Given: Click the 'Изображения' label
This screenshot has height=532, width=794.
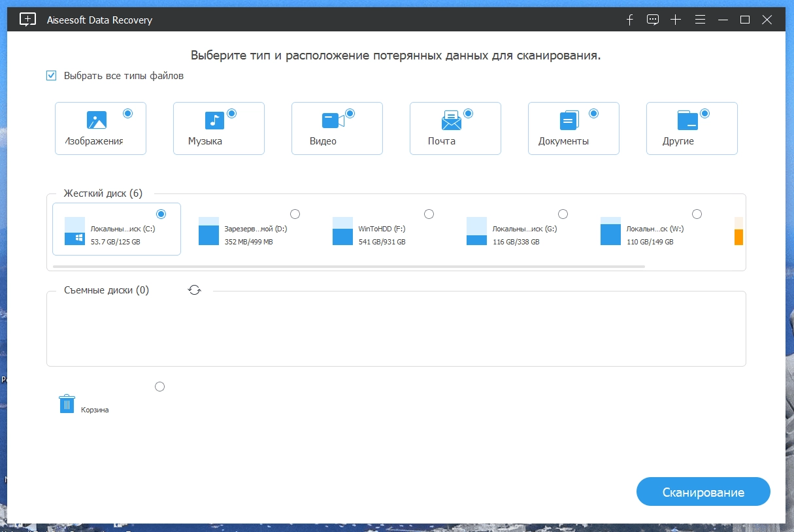Looking at the screenshot, I should tap(95, 141).
